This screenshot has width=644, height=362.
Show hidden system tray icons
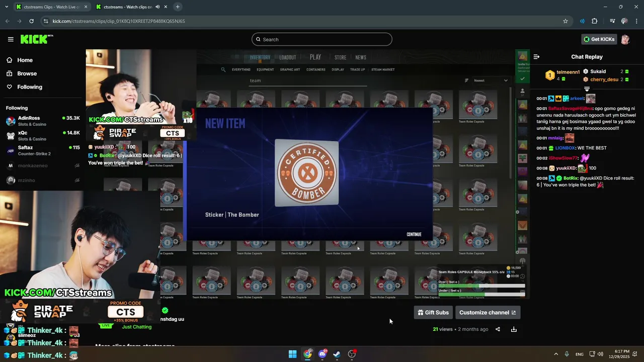click(x=556, y=354)
